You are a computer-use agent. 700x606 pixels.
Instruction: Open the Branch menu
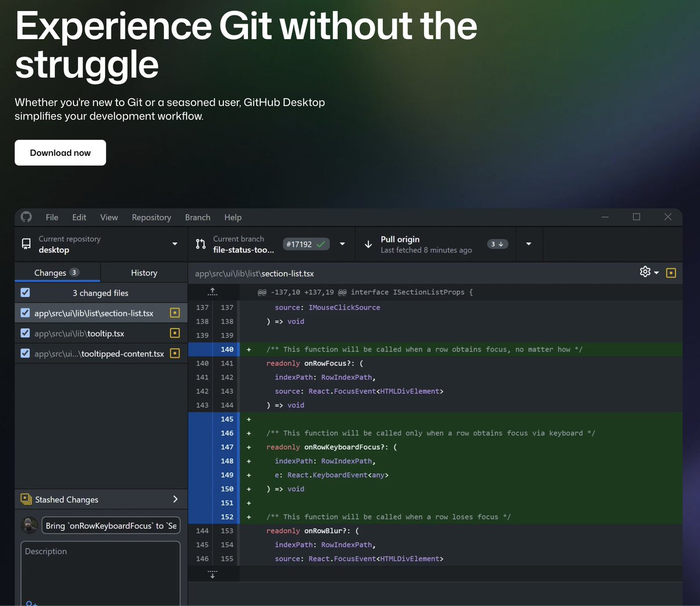[x=198, y=217]
